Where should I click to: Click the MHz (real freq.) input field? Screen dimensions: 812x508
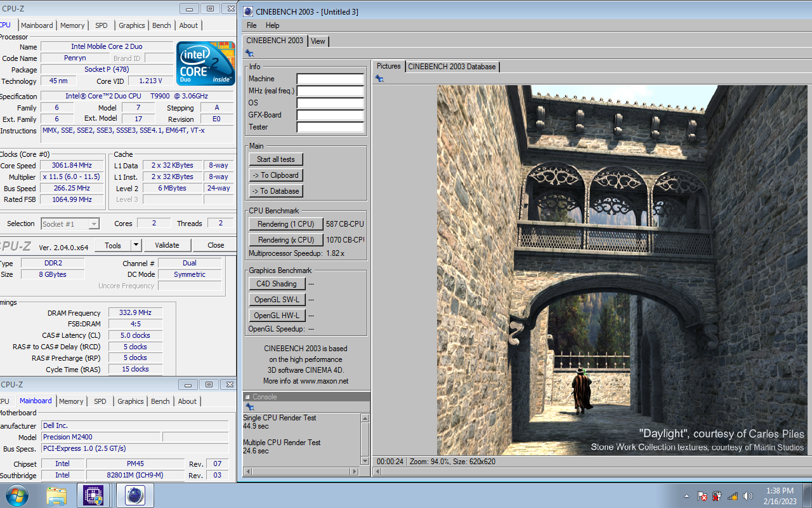point(331,91)
